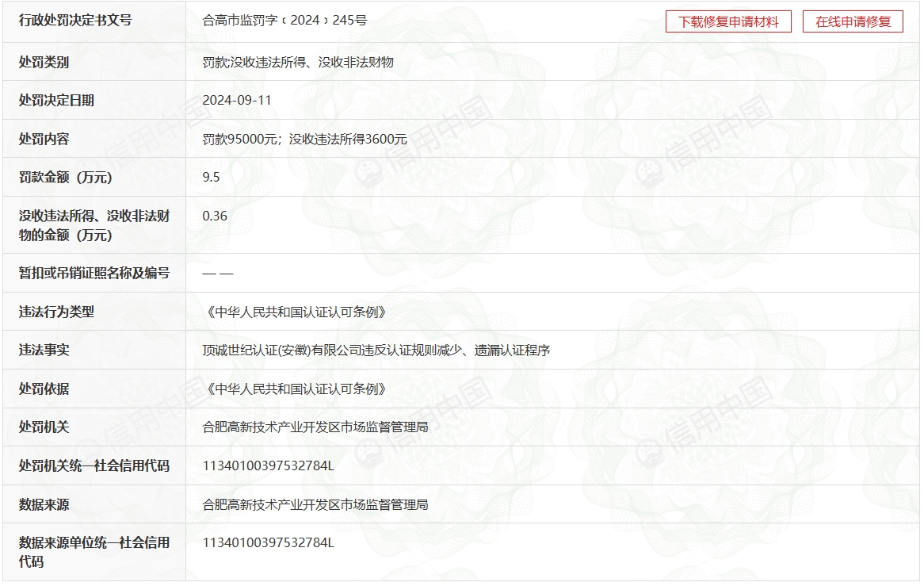Select the decision number 合高市监罚字〔2024〕245号

click(284, 21)
